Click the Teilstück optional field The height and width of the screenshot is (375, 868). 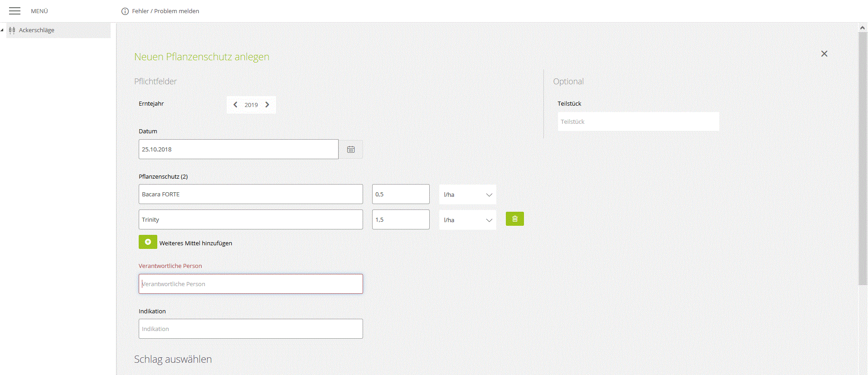coord(638,122)
